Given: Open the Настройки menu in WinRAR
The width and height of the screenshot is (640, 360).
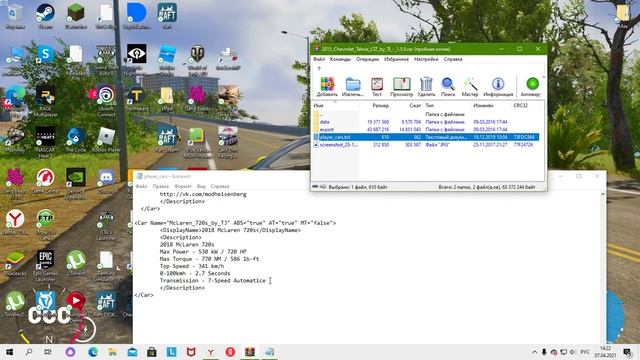Looking at the screenshot, I should coord(426,59).
